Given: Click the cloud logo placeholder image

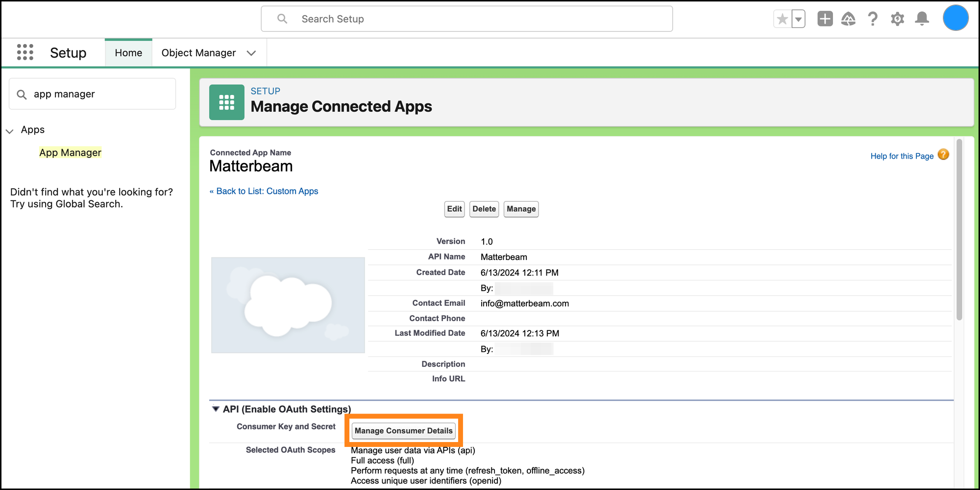Looking at the screenshot, I should point(288,305).
